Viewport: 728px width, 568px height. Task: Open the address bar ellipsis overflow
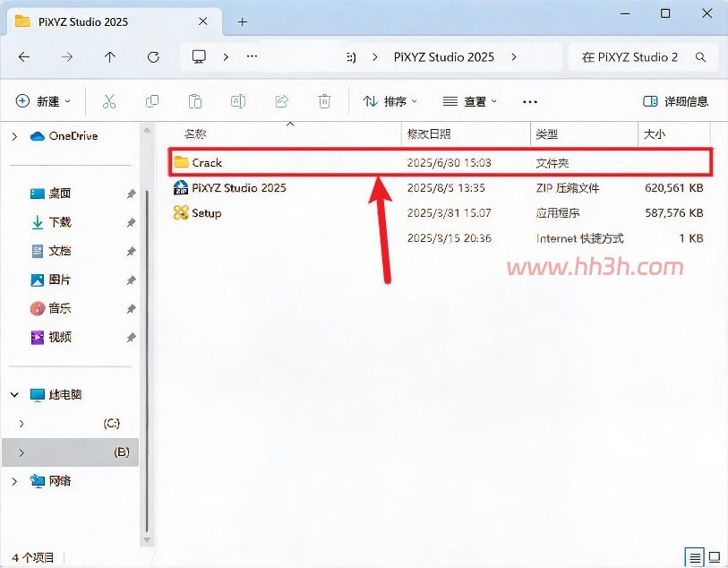click(x=252, y=56)
